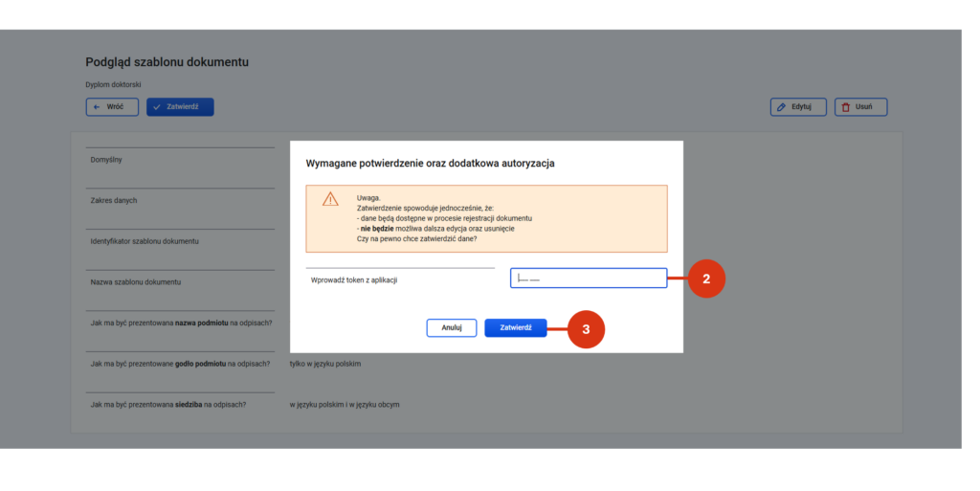This screenshot has width=980, height=491.
Task: Click the trash icon on Usuń
Action: [x=846, y=107]
